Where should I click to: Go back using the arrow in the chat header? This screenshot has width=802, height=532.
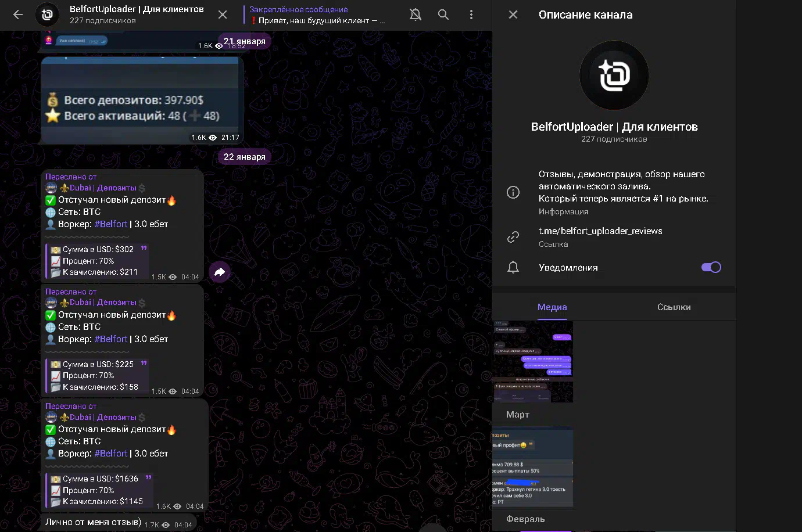pyautogui.click(x=18, y=15)
